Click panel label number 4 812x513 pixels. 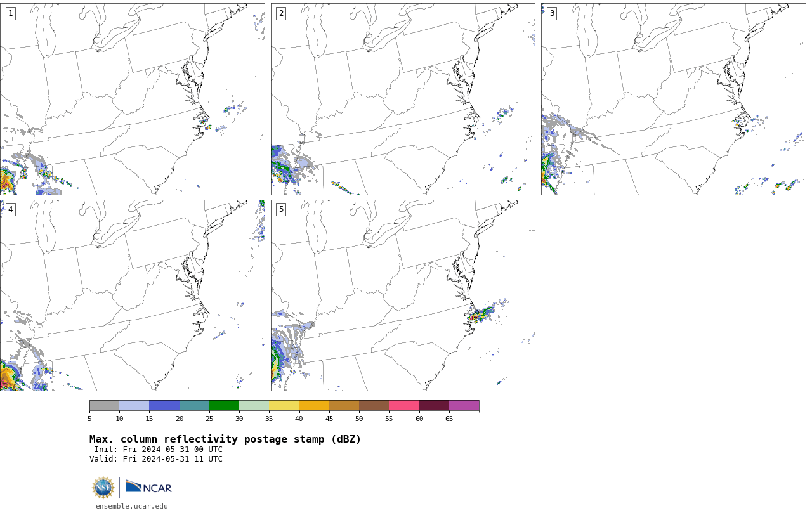tap(11, 209)
